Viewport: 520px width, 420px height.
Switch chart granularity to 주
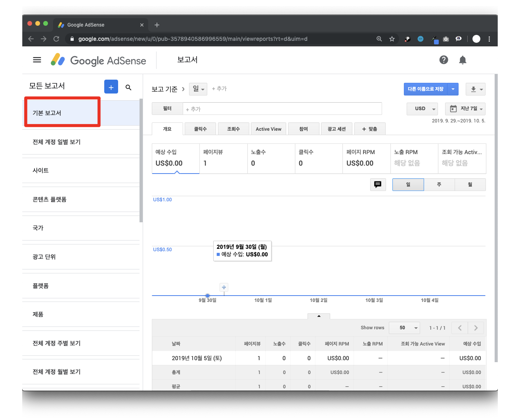coord(439,185)
